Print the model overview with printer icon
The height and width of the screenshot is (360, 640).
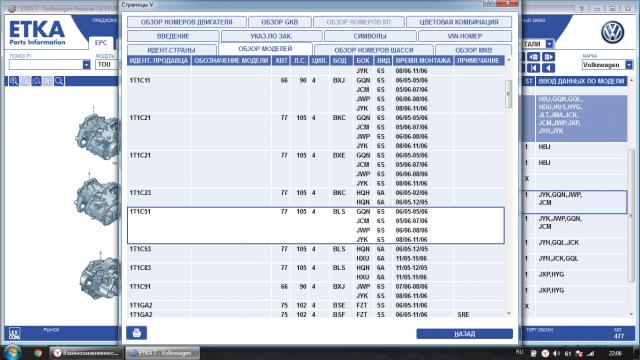tap(136, 333)
